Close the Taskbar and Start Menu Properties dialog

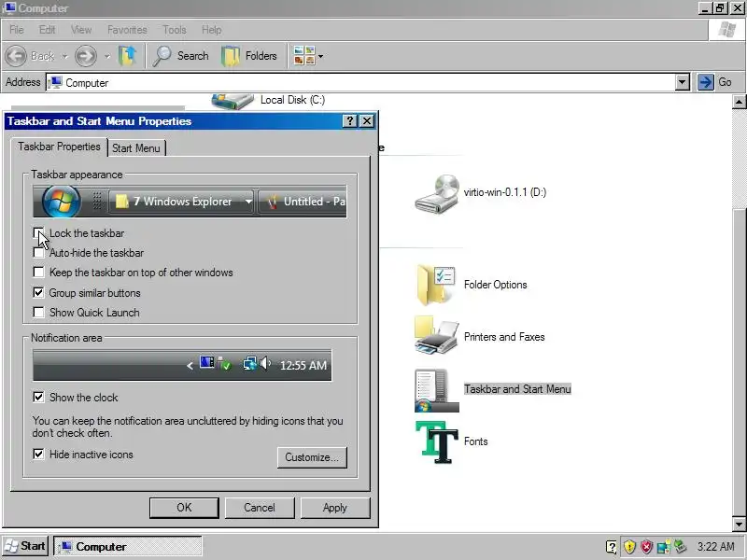coord(367,121)
